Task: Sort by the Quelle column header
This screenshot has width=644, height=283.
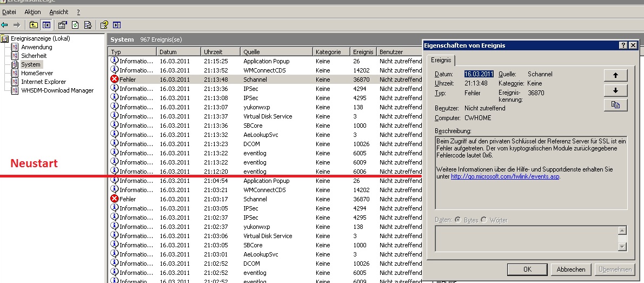Action: pos(277,52)
